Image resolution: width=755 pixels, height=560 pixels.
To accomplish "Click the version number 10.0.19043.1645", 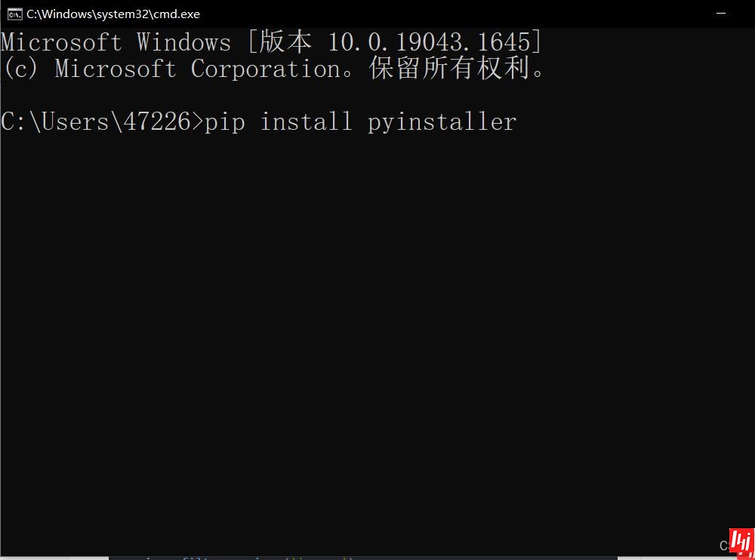I will (x=429, y=42).
